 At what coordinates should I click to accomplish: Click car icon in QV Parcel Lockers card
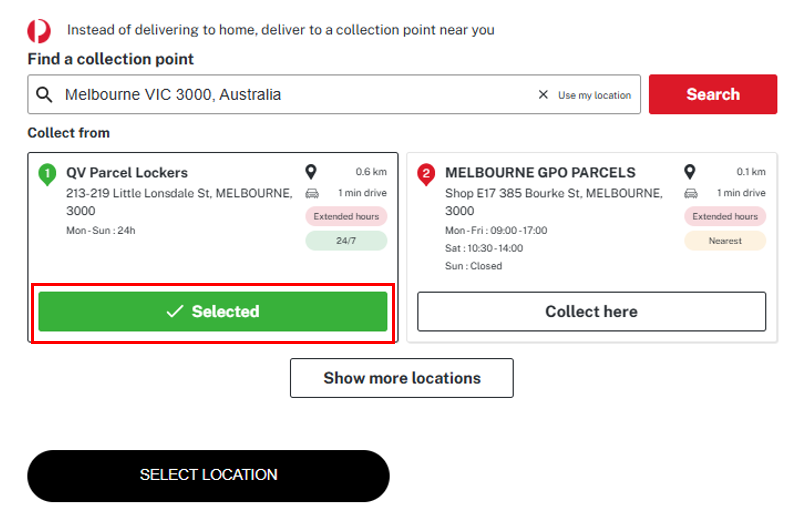311,193
